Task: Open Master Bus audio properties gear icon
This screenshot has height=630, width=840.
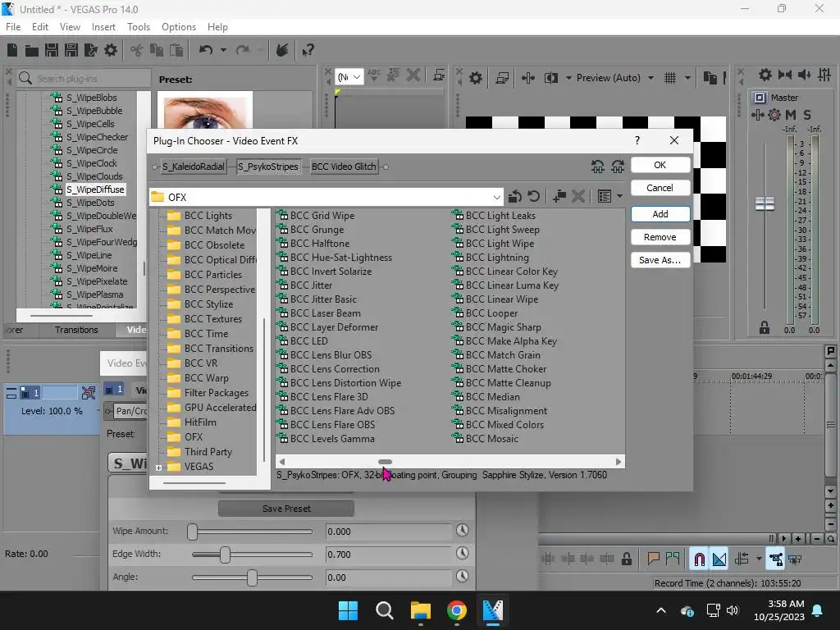Action: (x=765, y=75)
